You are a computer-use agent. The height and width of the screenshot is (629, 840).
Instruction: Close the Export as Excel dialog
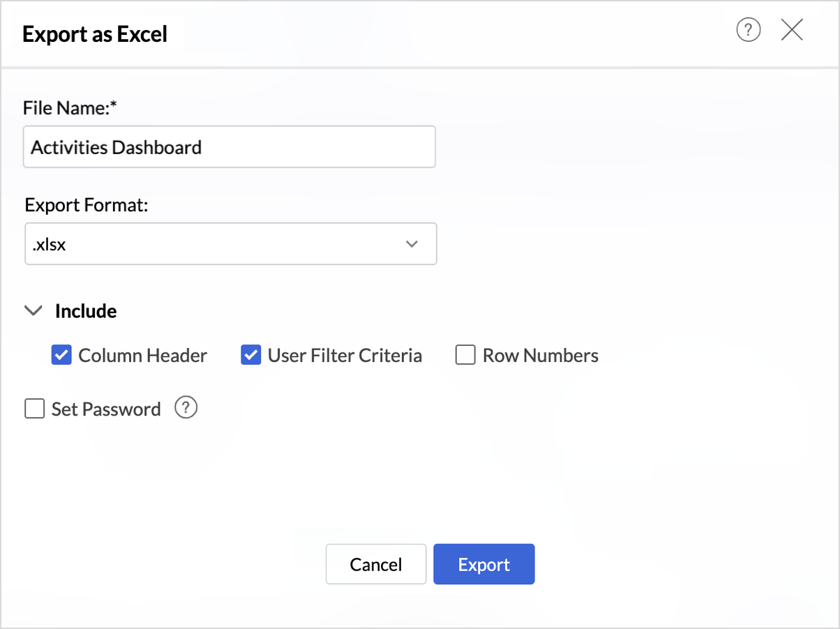coord(792,31)
